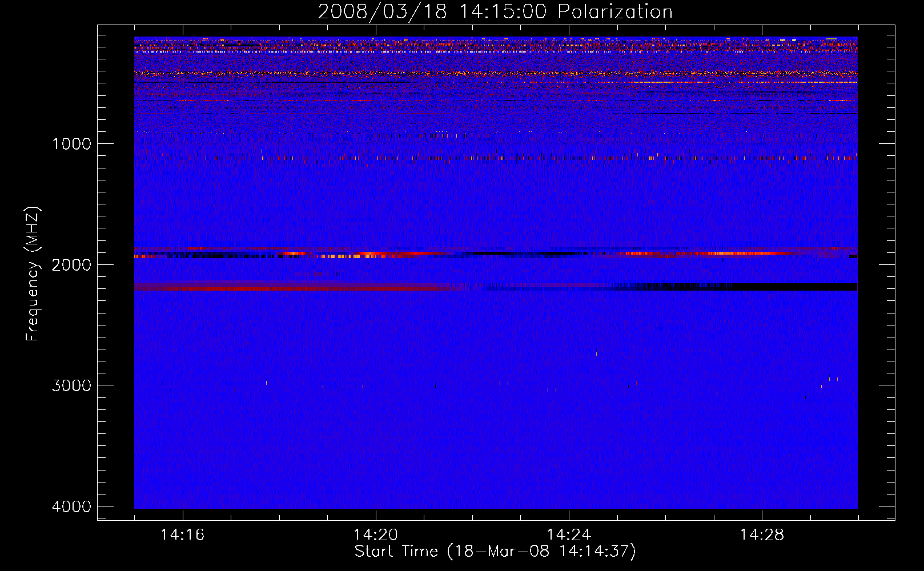Image resolution: width=924 pixels, height=571 pixels.
Task: Click the 'Frequency (MHZ)' y-axis label
Action: 33,274
